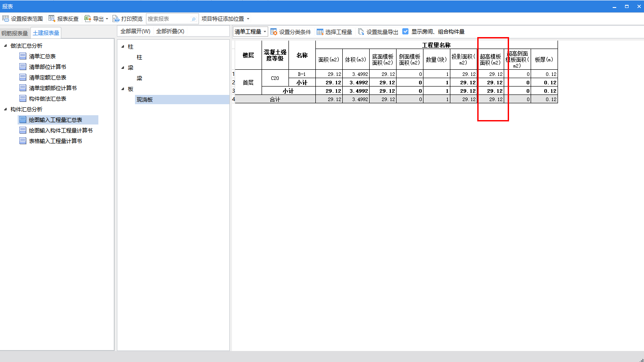Viewport: 644px width, 362px height.
Task: Click the report icon beside 清单定额部位计算书
Action: 23,88
